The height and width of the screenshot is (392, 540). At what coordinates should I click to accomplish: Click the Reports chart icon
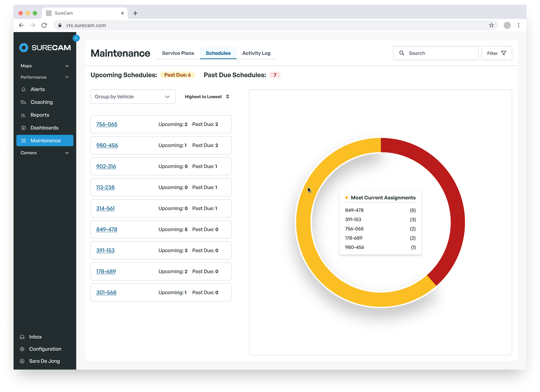click(23, 115)
